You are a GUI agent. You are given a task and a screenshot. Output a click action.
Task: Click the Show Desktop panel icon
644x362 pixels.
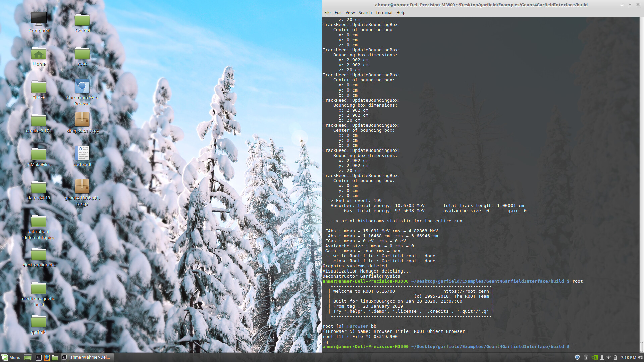(x=28, y=357)
